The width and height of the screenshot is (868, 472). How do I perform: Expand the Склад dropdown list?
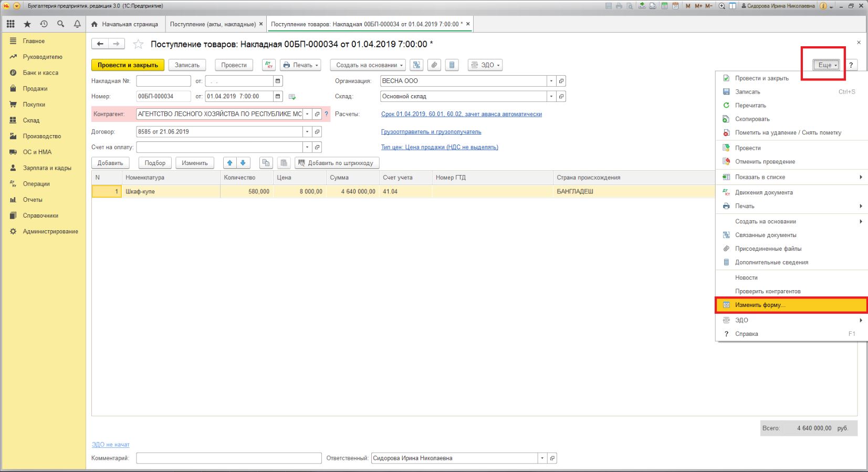pos(551,96)
